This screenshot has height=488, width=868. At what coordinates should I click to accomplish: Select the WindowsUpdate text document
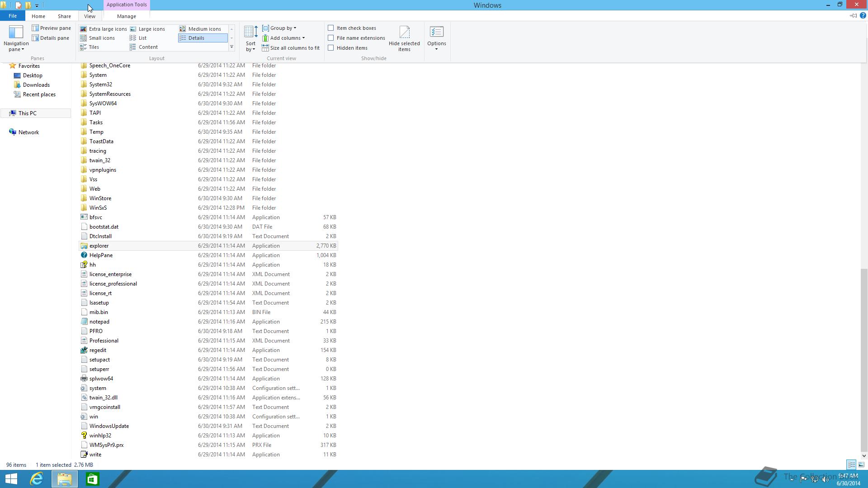208,426
